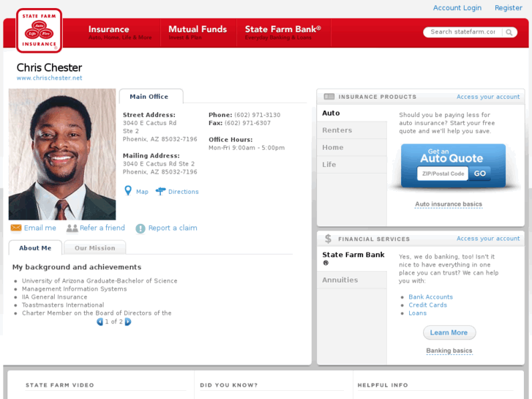Click 'My background and achievements' heading
This screenshot has height=399, width=532.
pyautogui.click(x=77, y=267)
